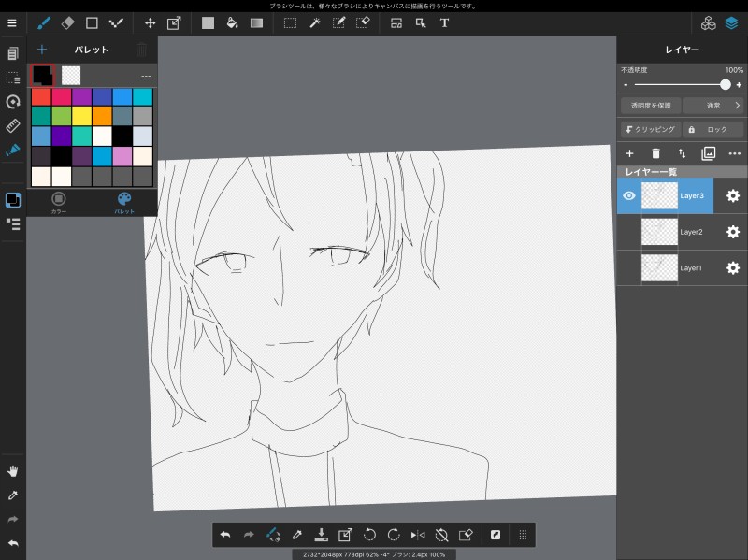Select the Gradient tool
This screenshot has width=748, height=560.
(256, 22)
